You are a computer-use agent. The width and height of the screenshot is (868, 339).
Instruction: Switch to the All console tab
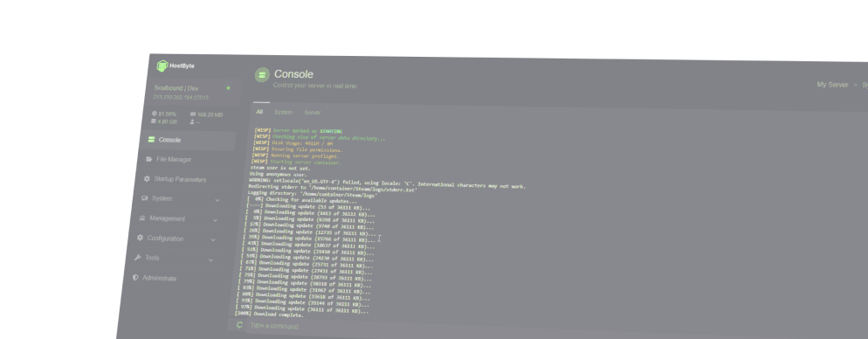point(259,112)
